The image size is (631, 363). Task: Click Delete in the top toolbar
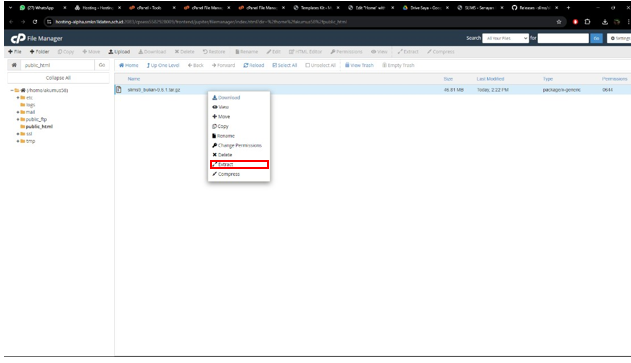[184, 52]
